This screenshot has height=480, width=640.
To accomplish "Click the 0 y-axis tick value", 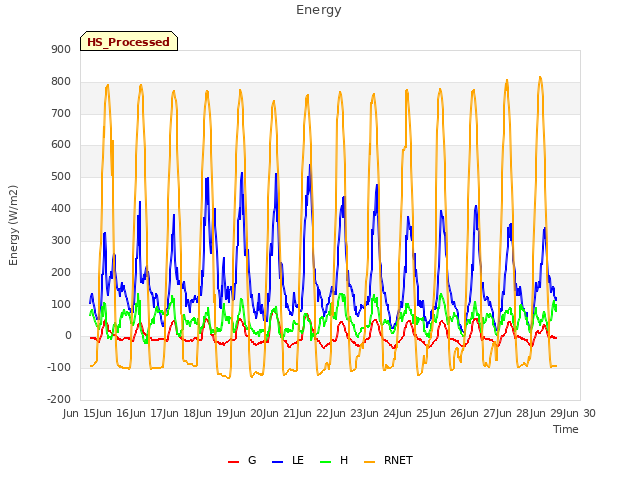I will [68, 336].
